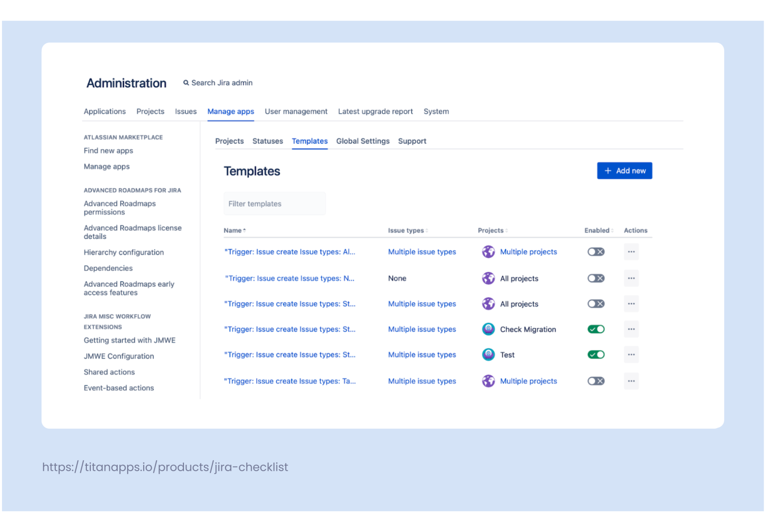This screenshot has width=766, height=532.
Task: Sort by the Issue types column header
Action: pyautogui.click(x=407, y=230)
